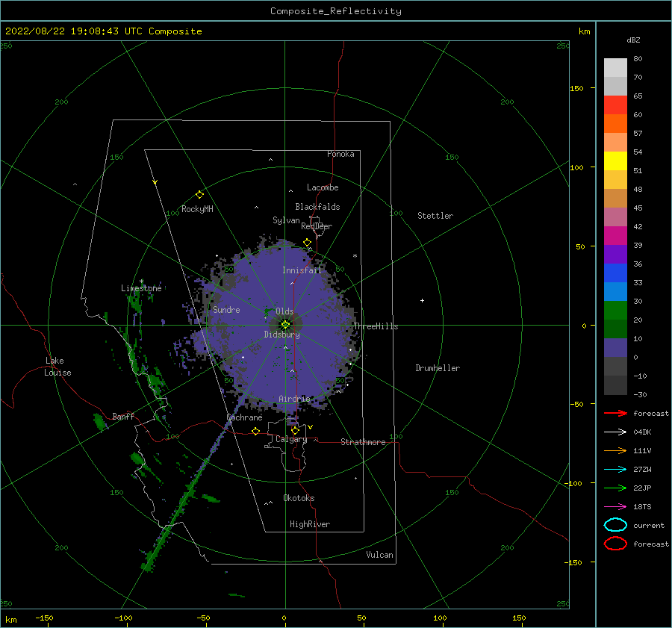Click the orange 111V arrow in legend
This screenshot has width=672, height=628.
coord(615,450)
